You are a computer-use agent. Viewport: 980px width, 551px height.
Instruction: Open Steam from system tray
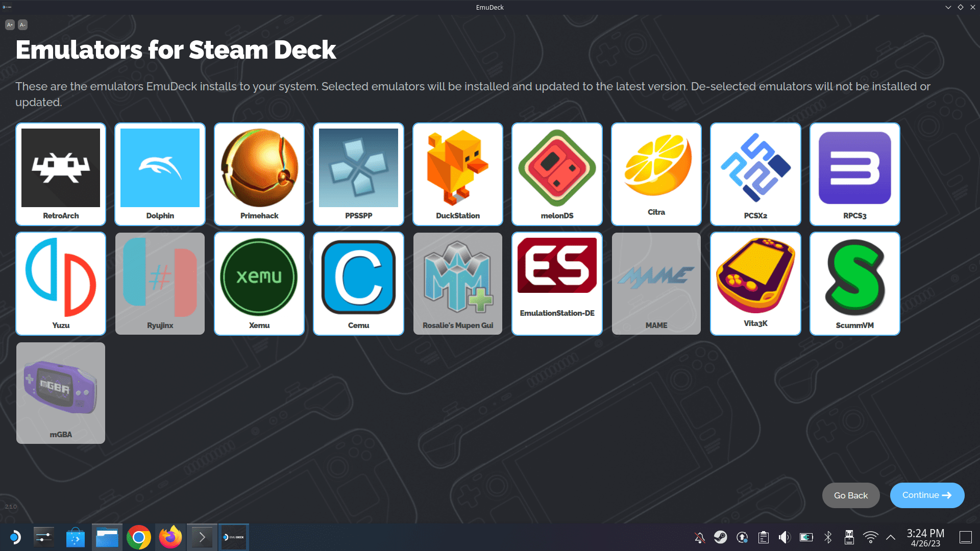(721, 537)
